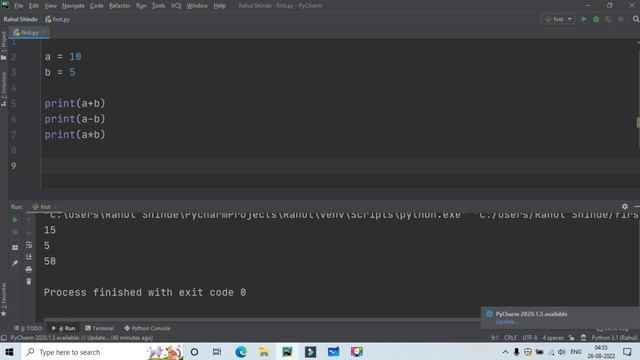640x360 pixels.
Task: Open Python interpreter selector in status bar
Action: pyautogui.click(x=614, y=338)
